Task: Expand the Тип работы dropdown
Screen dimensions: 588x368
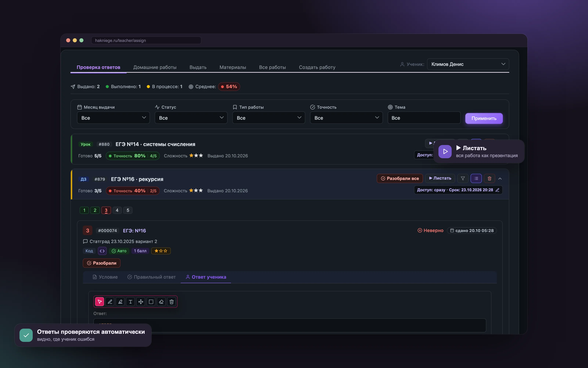Action: coord(269,118)
